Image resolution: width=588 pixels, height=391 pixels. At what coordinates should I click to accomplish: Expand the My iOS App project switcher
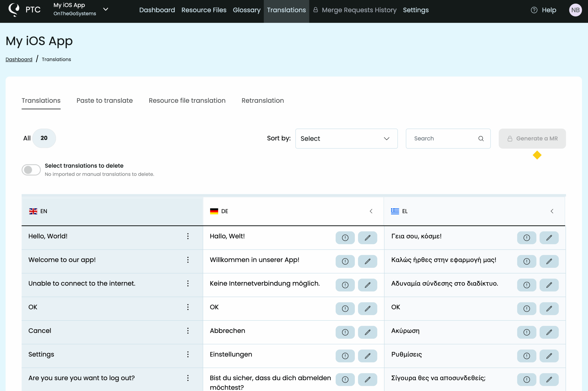[106, 9]
